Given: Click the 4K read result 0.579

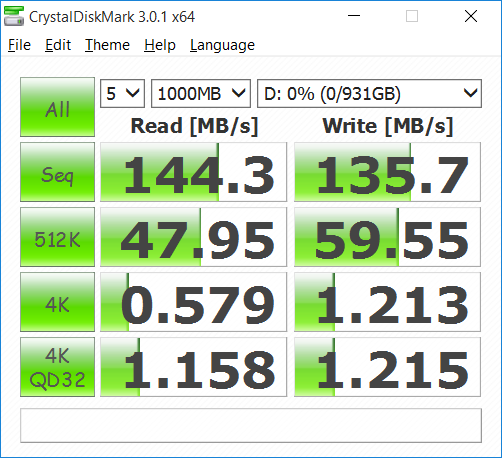Looking at the screenshot, I should pos(193,302).
